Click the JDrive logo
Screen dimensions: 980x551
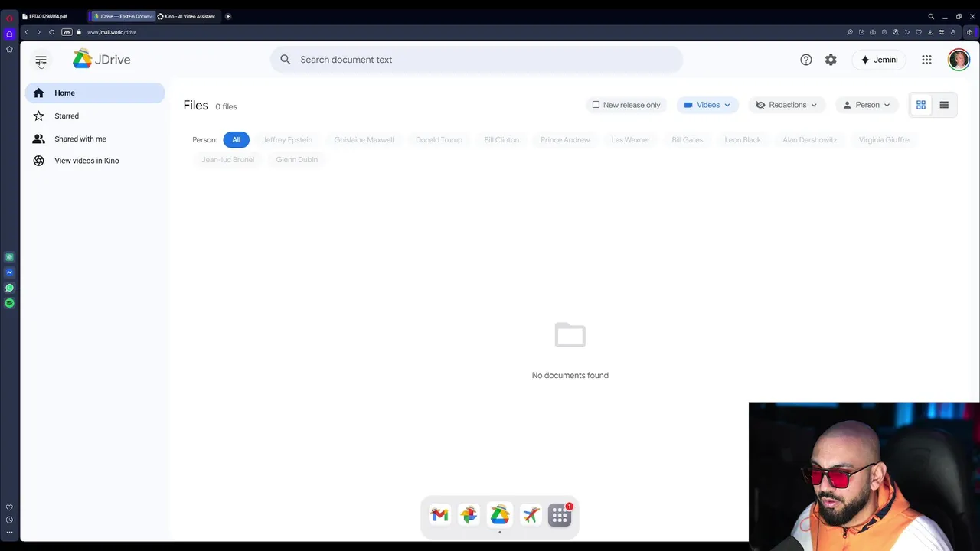point(102,60)
